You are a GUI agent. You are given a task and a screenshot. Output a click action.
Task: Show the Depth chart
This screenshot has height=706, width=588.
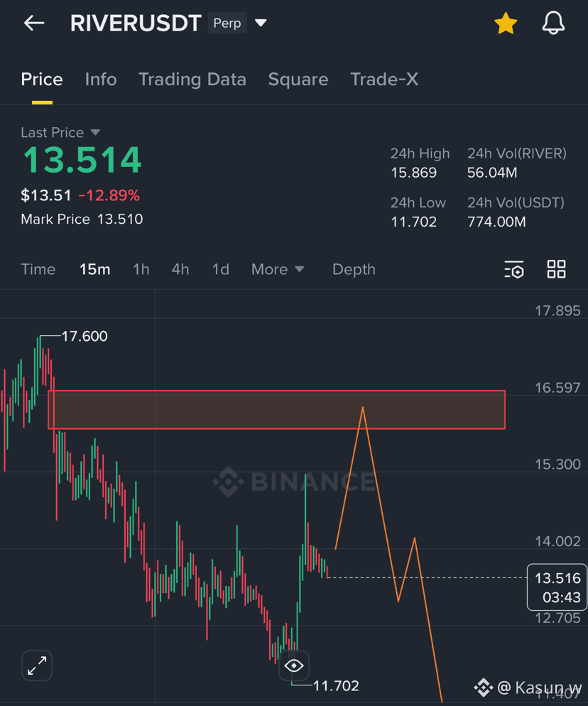click(354, 269)
